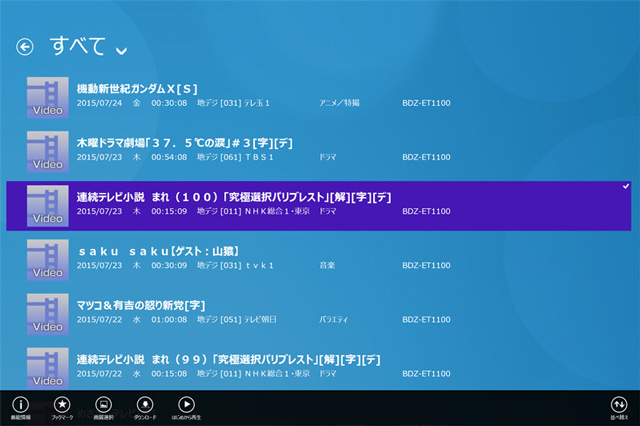Click the sort order icon
640x426 pixels.
[x=618, y=404]
